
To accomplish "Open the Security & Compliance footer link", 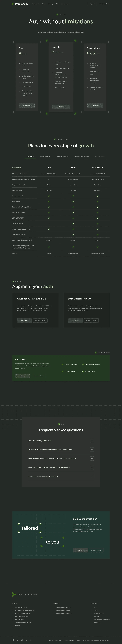I will click(102, 619).
